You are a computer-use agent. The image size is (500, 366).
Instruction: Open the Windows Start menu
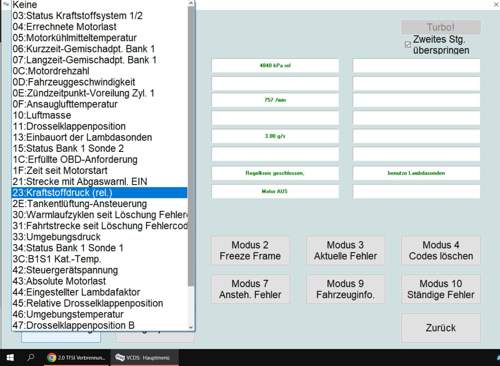[10, 358]
